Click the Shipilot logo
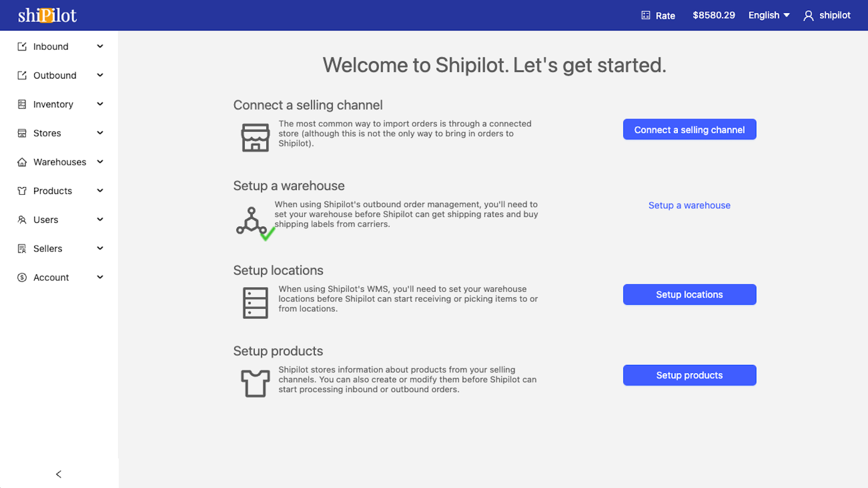This screenshot has width=868, height=488. (47, 15)
